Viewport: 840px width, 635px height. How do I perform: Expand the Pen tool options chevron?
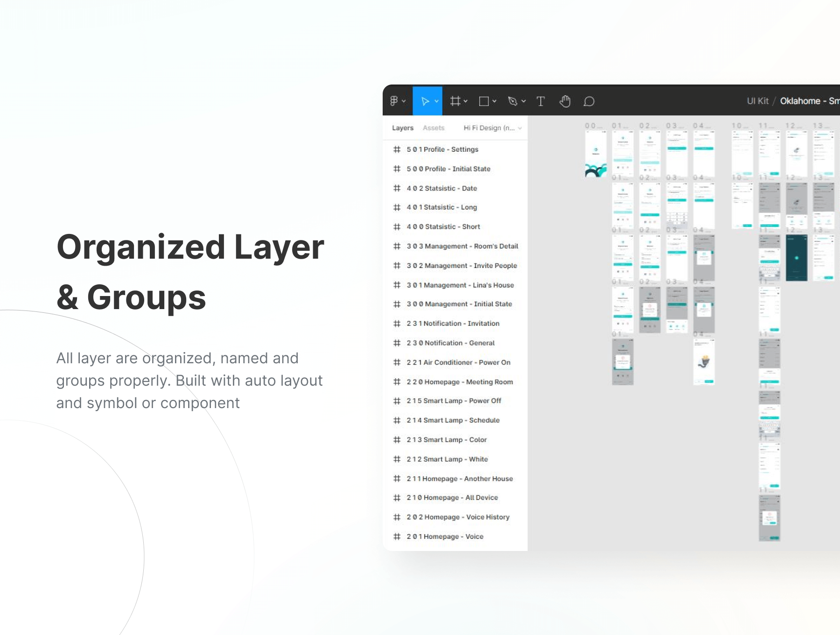[x=524, y=101]
